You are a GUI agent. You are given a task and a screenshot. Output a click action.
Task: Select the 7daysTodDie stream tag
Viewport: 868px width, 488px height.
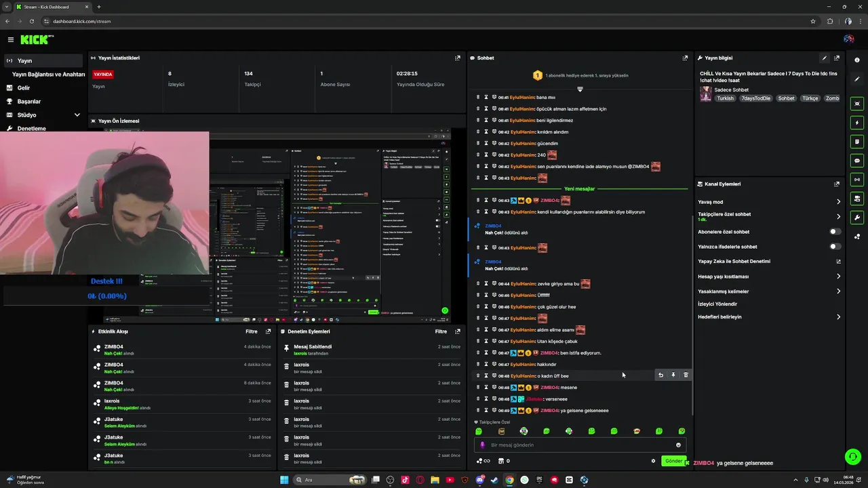[x=755, y=98]
